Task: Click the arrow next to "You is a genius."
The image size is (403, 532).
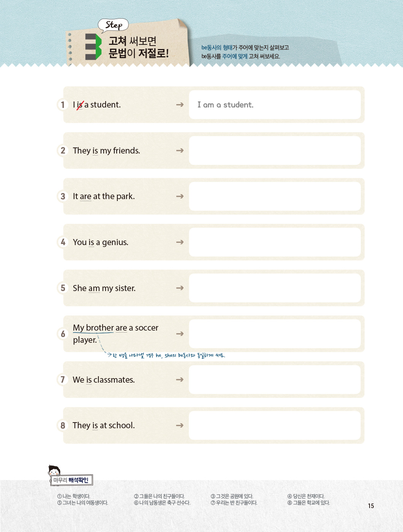Action: tap(180, 242)
